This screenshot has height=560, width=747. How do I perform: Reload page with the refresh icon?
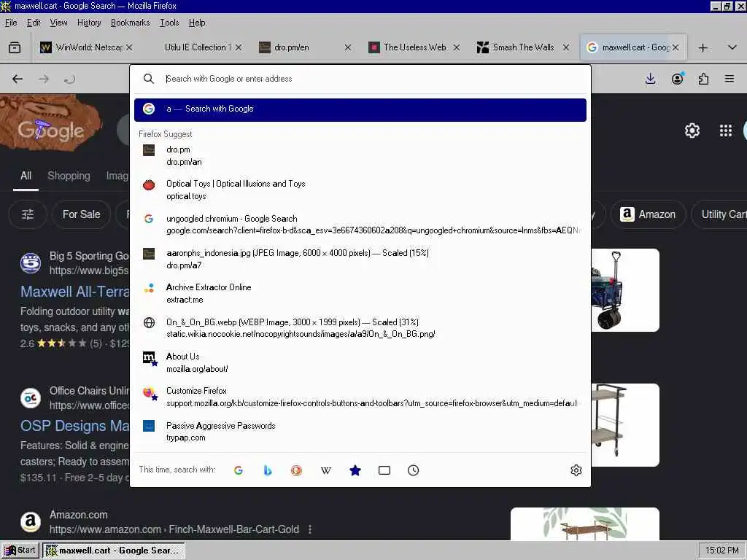click(x=69, y=79)
